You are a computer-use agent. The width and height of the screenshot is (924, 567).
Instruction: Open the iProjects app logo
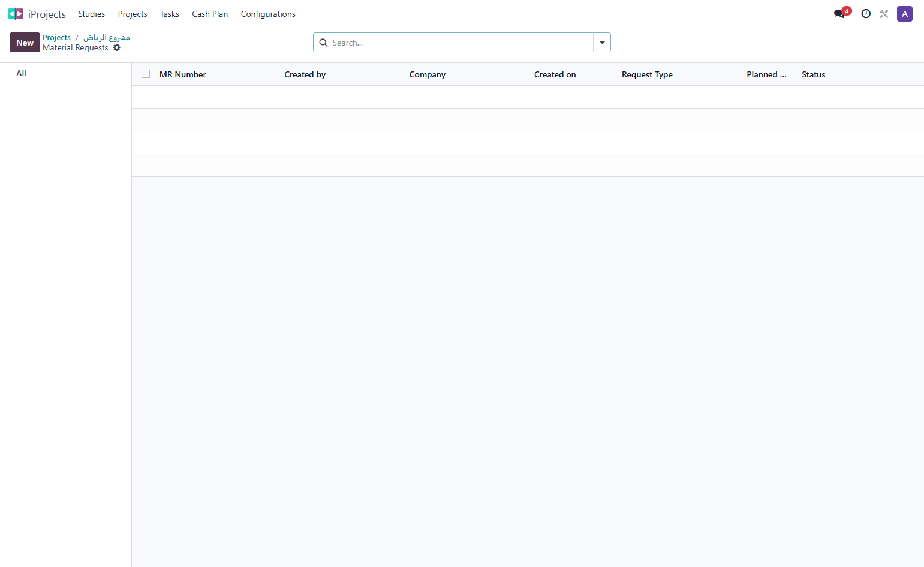[x=16, y=14]
